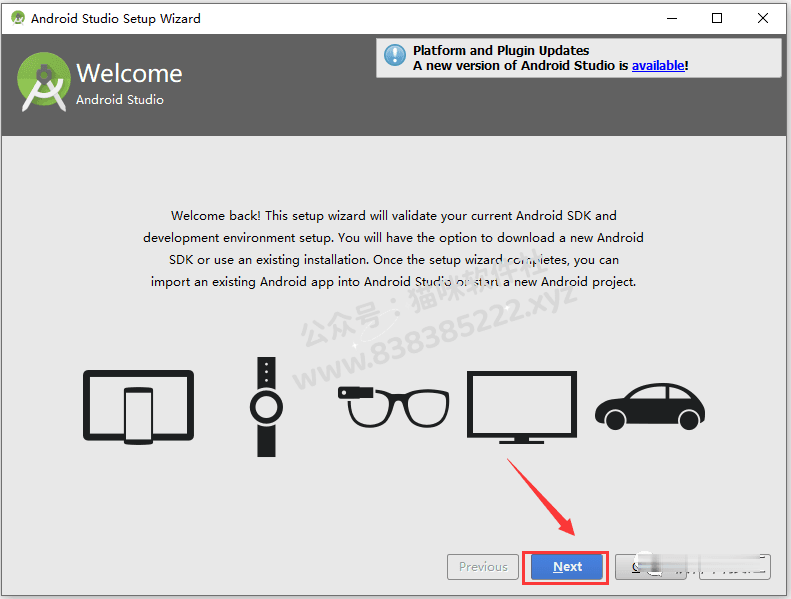The image size is (791, 599).
Task: Click 'Platform and Plugin Updates' notification title
Action: pyautogui.click(x=501, y=50)
